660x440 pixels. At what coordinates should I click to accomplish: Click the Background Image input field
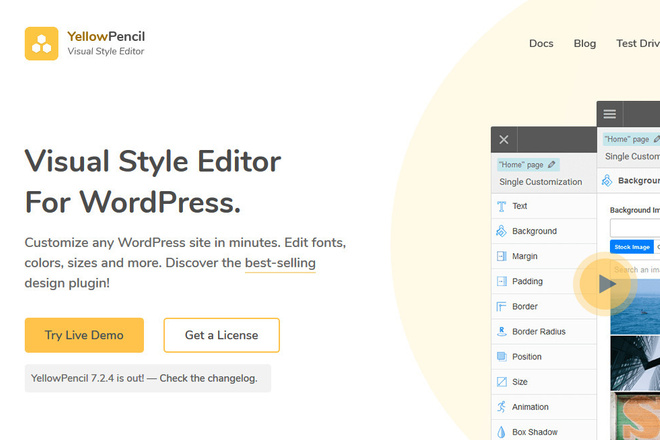(635, 228)
